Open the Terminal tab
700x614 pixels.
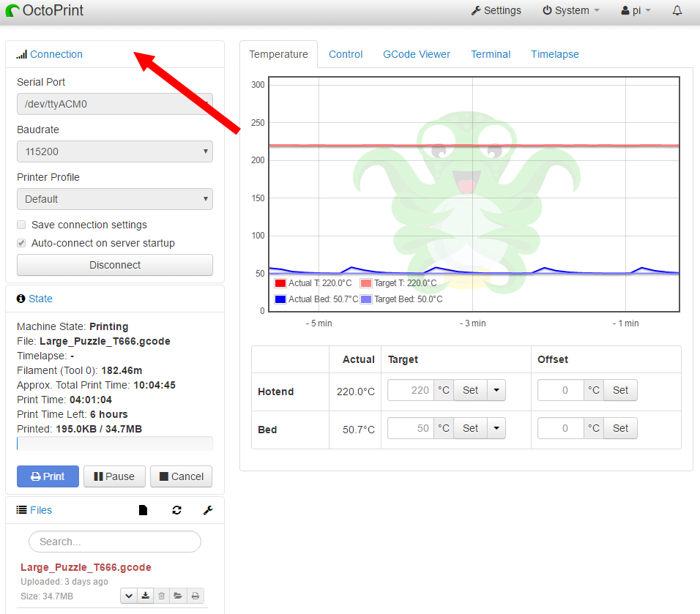491,54
